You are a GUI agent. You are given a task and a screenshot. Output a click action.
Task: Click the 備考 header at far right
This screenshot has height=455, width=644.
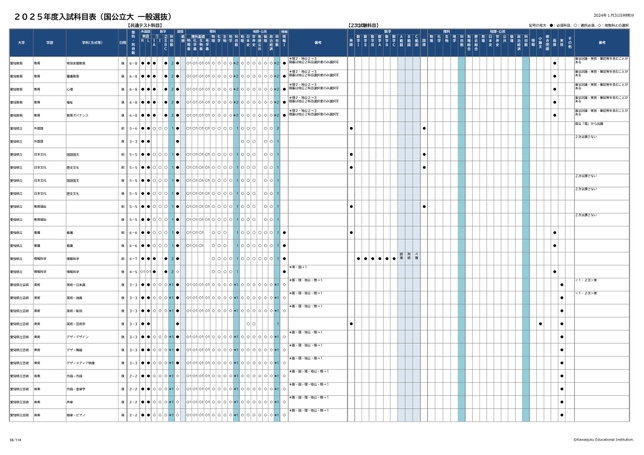602,43
